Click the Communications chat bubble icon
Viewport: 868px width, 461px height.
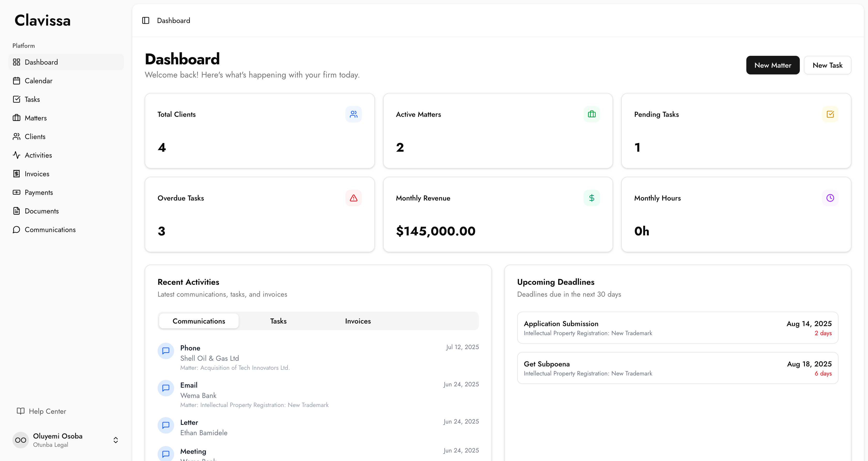click(x=17, y=229)
